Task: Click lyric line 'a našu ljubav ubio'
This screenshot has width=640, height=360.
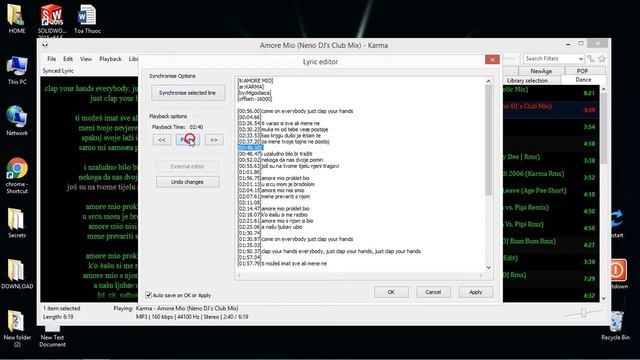Action: tap(270, 227)
